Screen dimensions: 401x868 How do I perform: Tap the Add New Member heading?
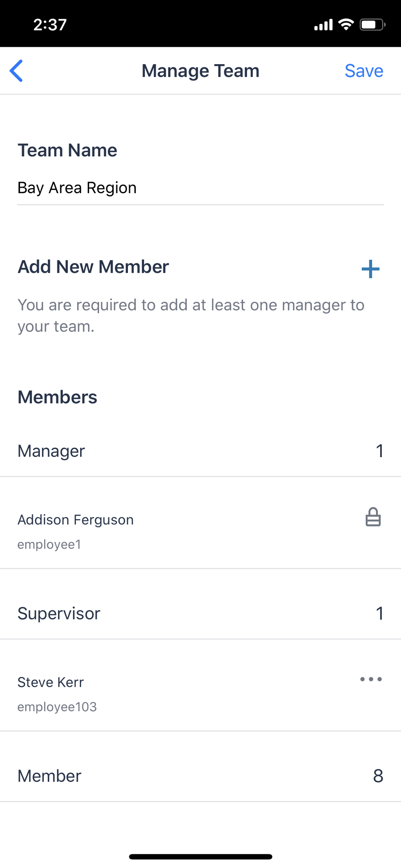(93, 267)
